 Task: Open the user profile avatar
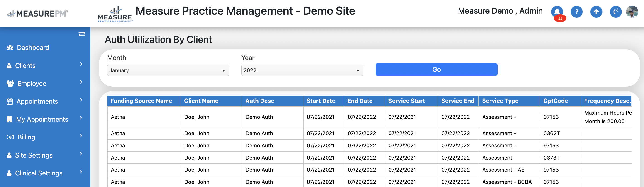(x=632, y=12)
